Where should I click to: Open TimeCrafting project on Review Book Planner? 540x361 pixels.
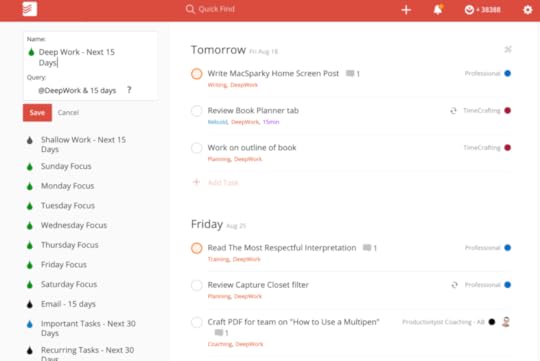click(x=481, y=111)
